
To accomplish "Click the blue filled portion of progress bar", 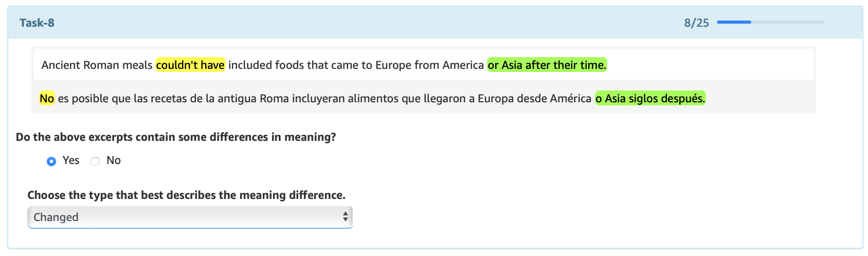I will (x=734, y=22).
